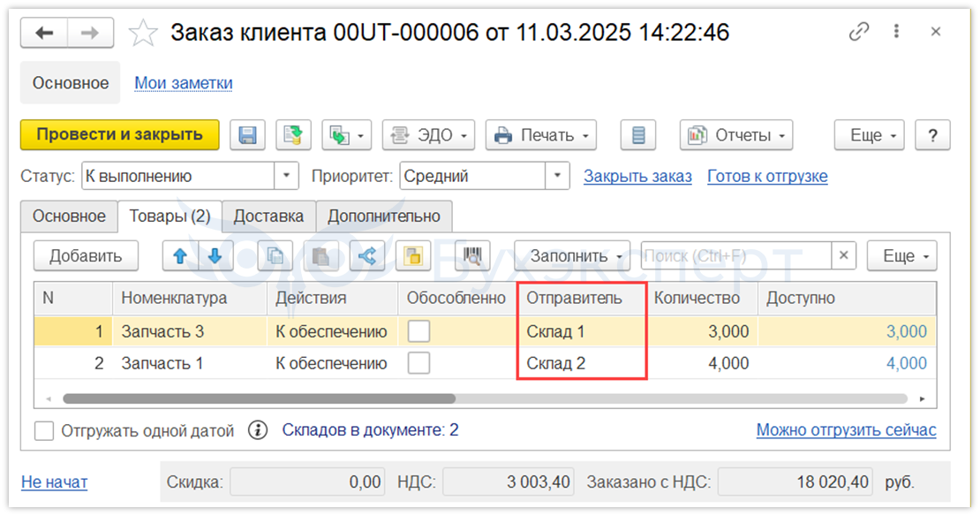Split the row with split arrow icon
The image size is (980, 516).
(x=367, y=256)
